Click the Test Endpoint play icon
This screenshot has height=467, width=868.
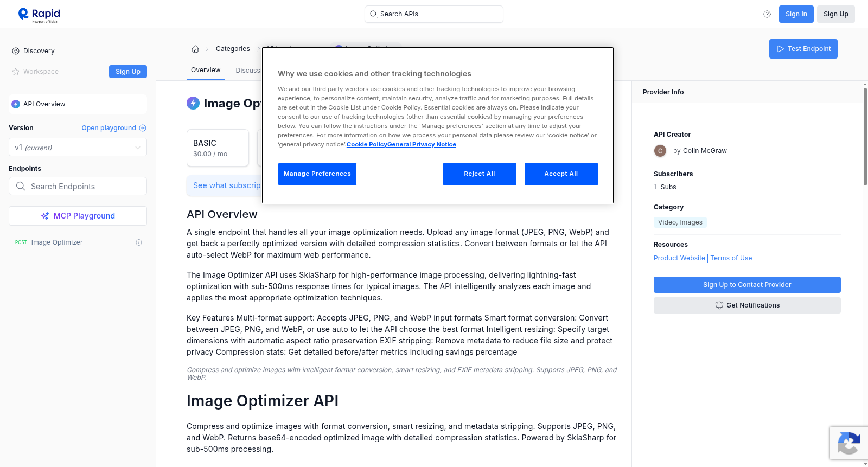(781, 49)
